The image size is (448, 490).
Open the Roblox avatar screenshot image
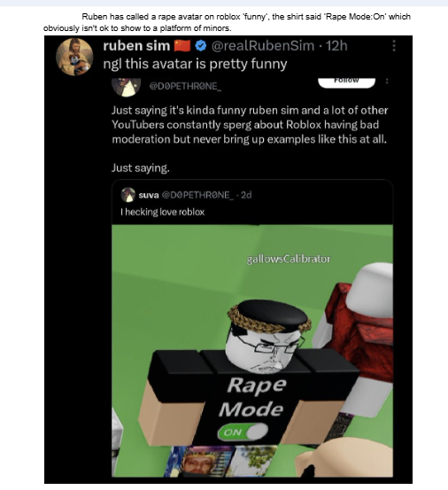tap(252, 351)
